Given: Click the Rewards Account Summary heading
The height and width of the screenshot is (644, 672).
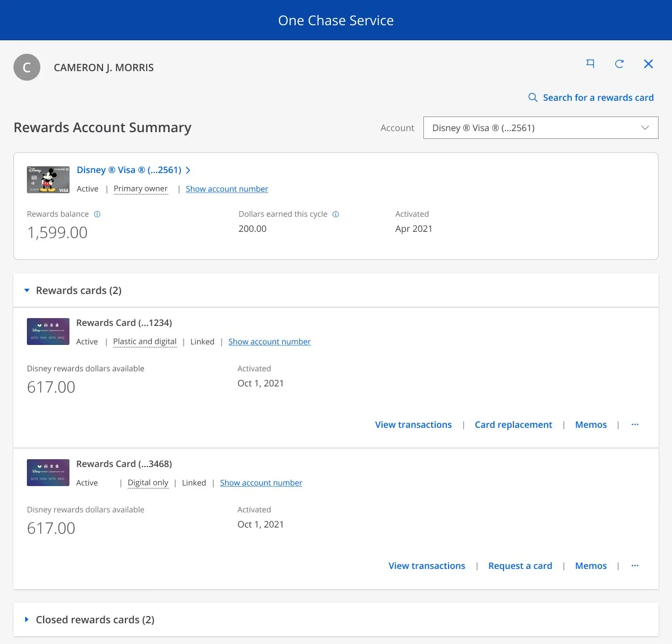Looking at the screenshot, I should pyautogui.click(x=102, y=128).
